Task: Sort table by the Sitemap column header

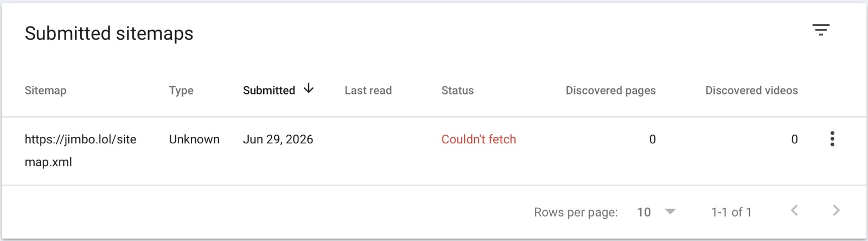Action: pos(46,91)
